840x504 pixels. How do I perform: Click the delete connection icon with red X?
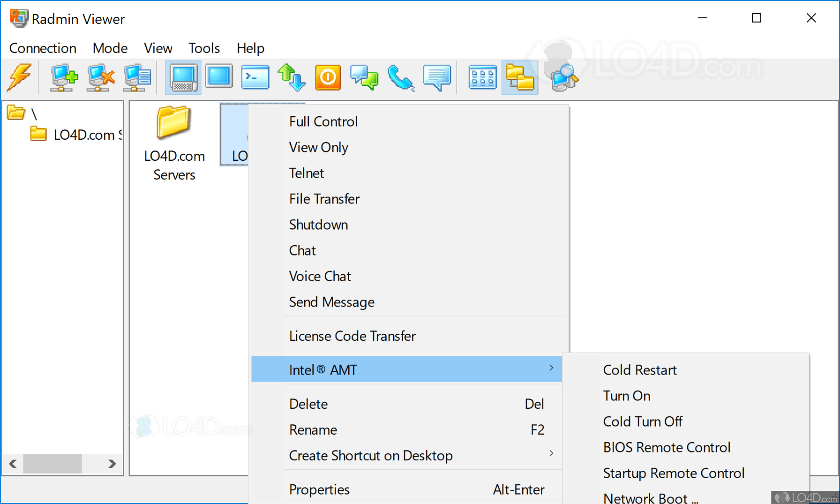pyautogui.click(x=100, y=77)
